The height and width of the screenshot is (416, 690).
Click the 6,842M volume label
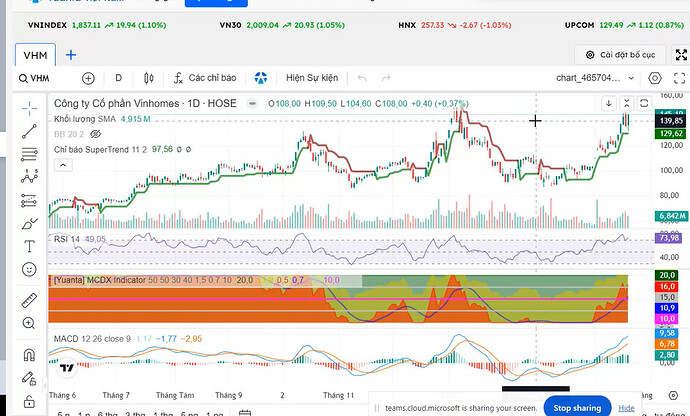pos(672,216)
